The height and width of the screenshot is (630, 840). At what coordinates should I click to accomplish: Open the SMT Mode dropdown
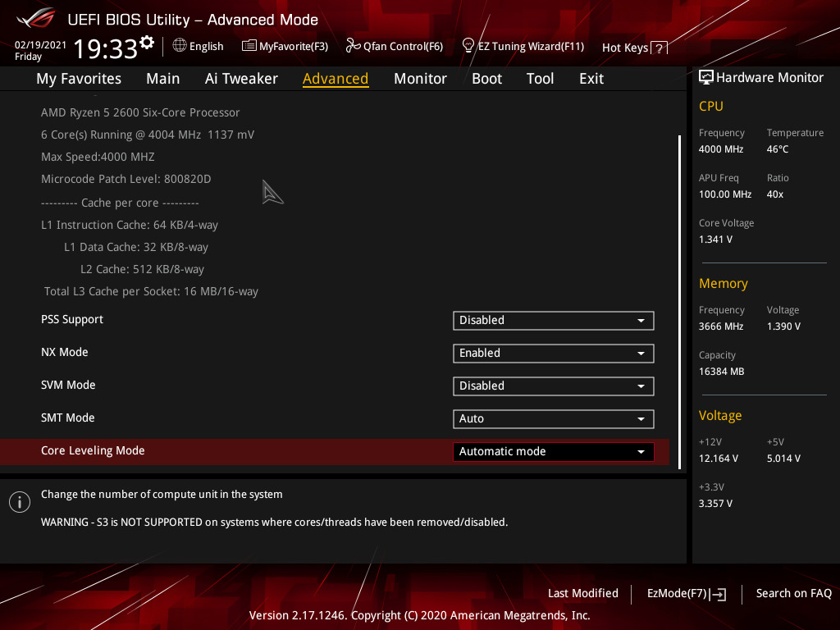pos(554,419)
